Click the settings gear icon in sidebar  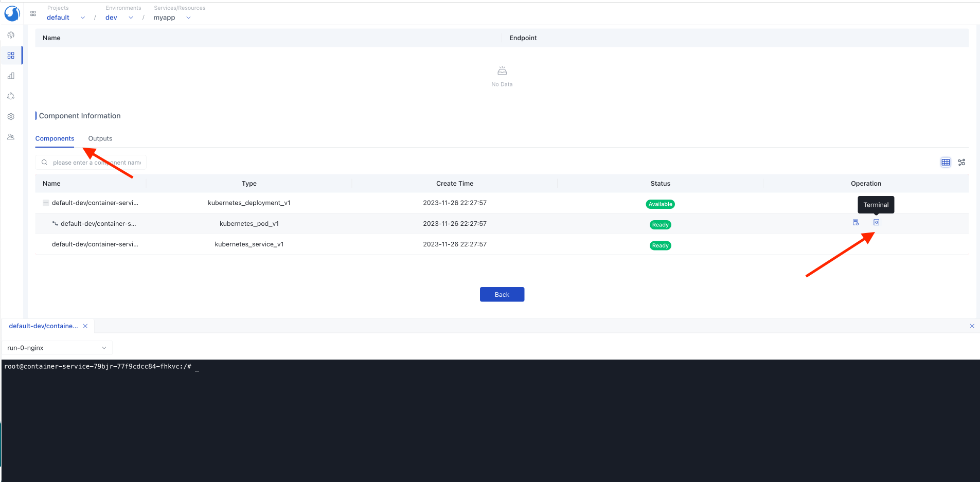click(11, 117)
